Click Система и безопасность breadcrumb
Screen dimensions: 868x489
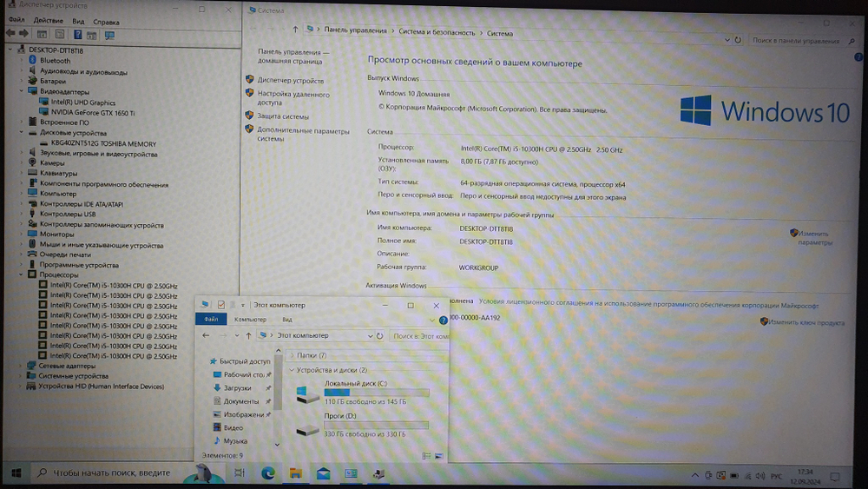[x=437, y=33]
